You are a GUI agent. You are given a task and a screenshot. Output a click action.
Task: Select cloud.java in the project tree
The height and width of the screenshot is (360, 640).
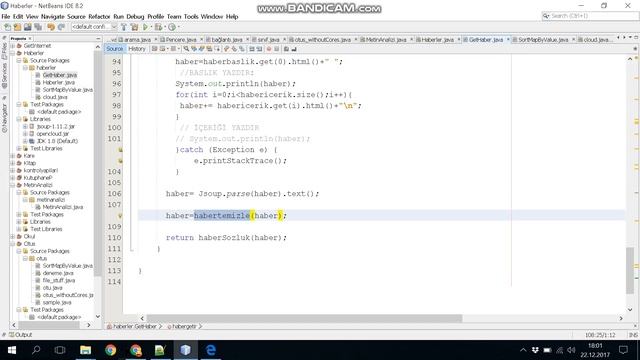55,97
